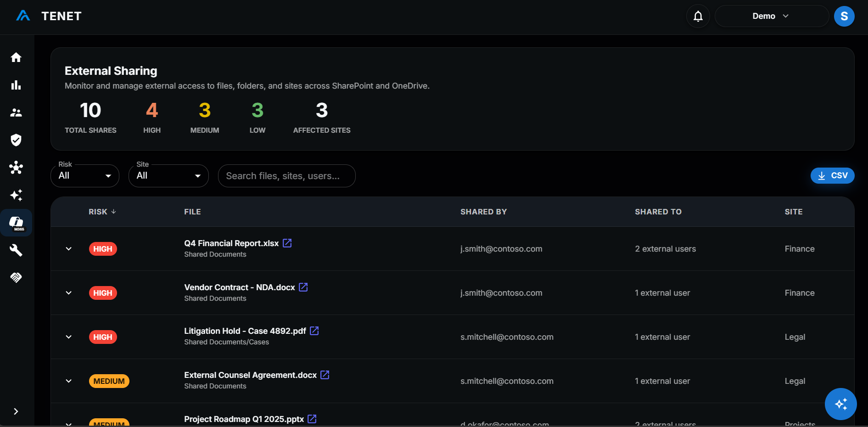868x427 pixels.
Task: Click the notification bell icon
Action: [x=698, y=17]
